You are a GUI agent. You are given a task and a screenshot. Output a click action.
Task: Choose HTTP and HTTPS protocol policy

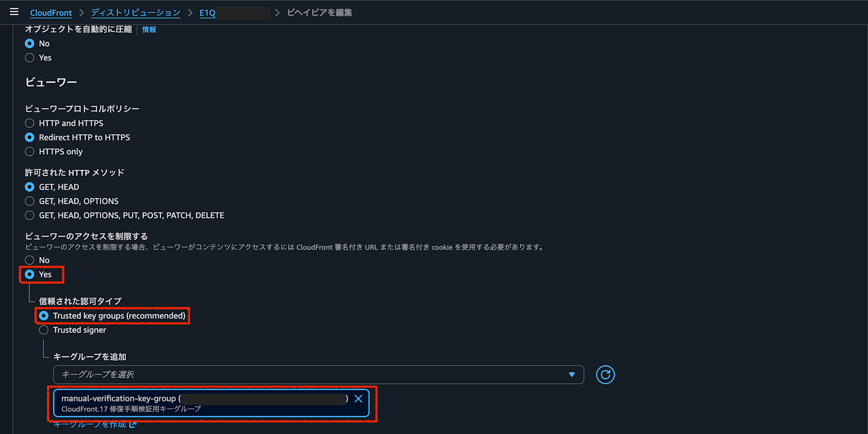tap(30, 123)
